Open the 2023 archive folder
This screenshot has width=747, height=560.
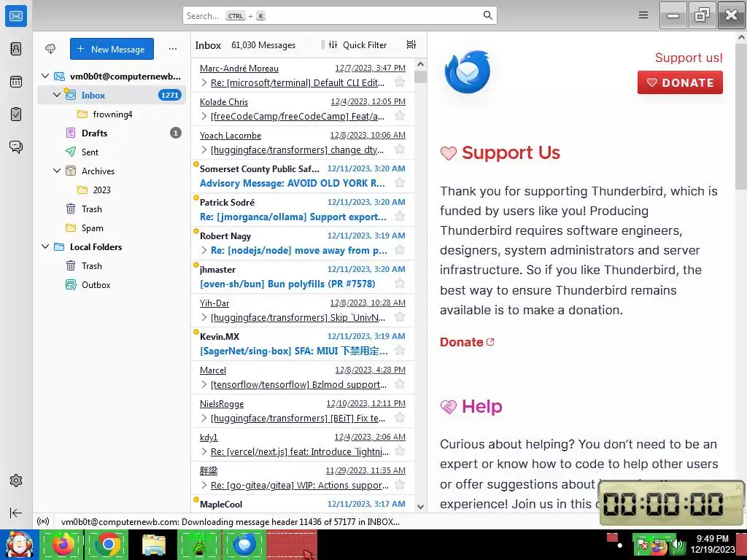coord(112,190)
